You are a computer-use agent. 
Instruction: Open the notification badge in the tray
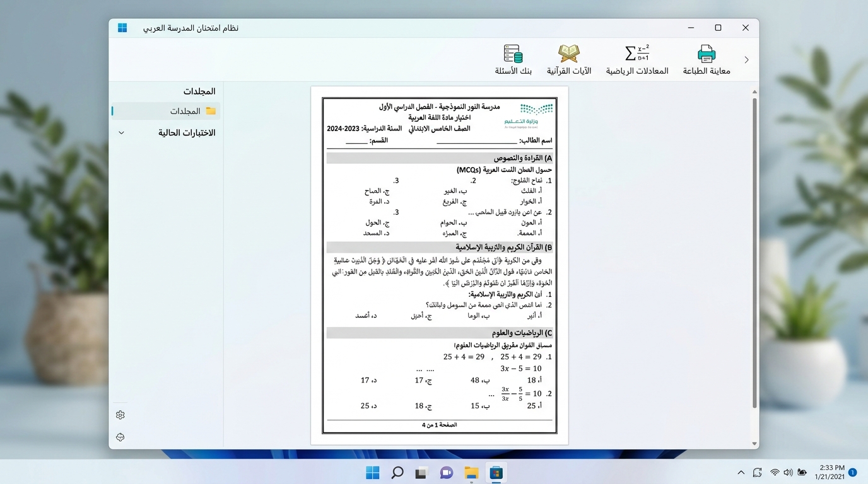click(x=853, y=472)
